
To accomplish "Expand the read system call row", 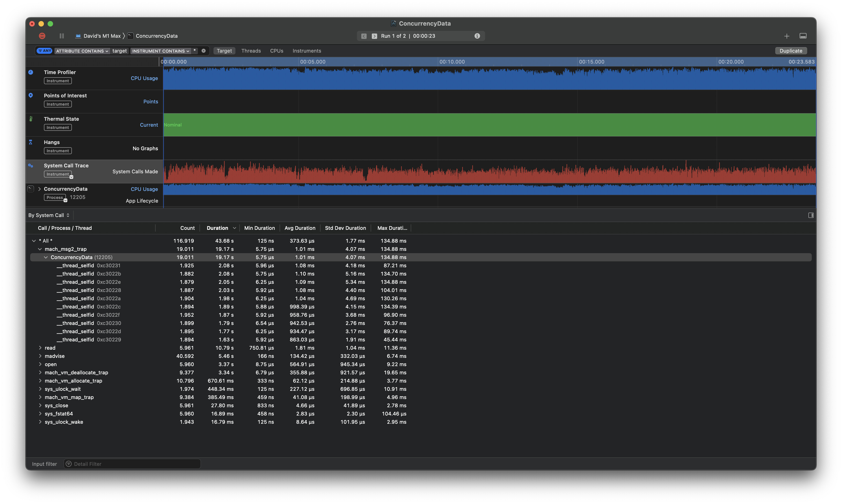I will [40, 348].
